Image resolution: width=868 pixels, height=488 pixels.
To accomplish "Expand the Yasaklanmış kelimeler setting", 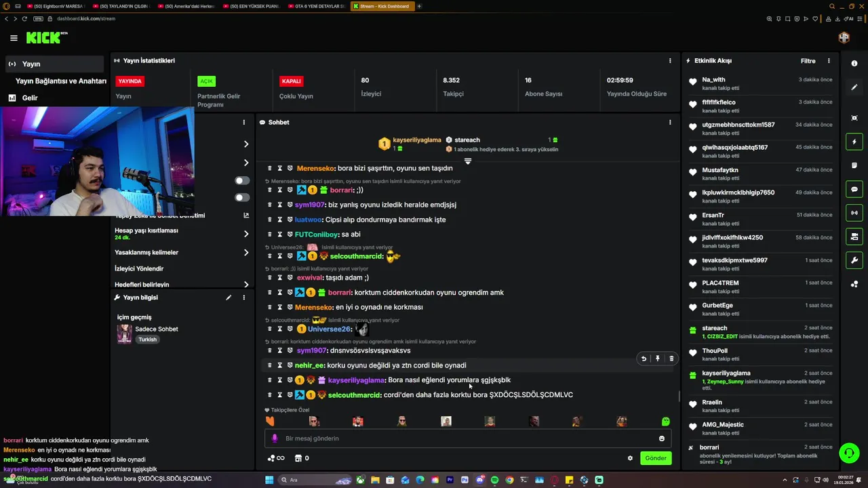I will pos(182,252).
